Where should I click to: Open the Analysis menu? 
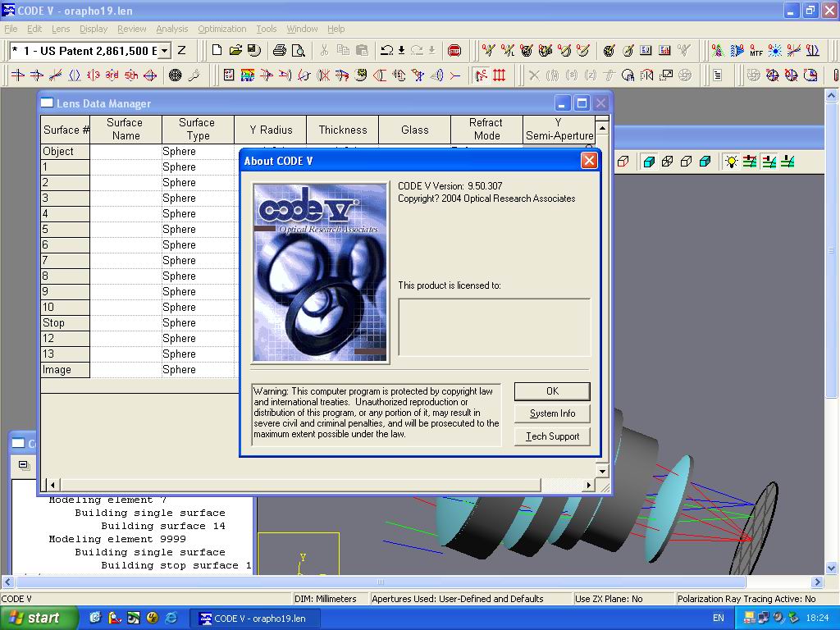point(172,29)
